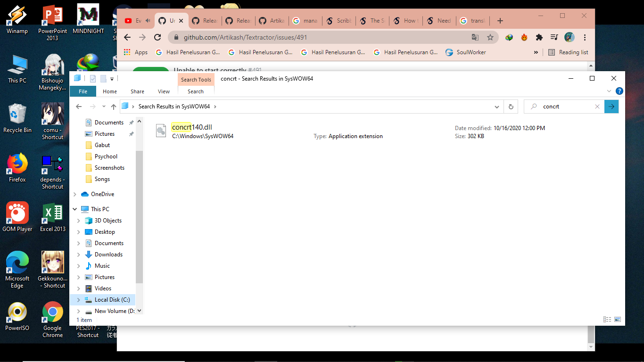Screen dimensions: 644x362
Task: Clear the concrt search box text
Action: point(597,107)
